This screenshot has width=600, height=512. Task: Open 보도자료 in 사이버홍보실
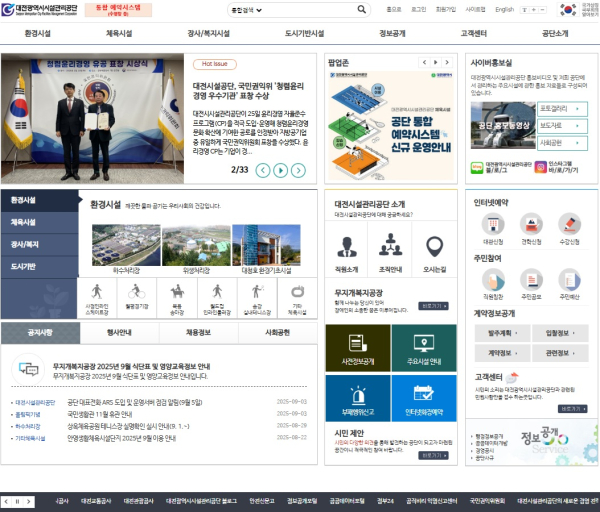[x=562, y=126]
